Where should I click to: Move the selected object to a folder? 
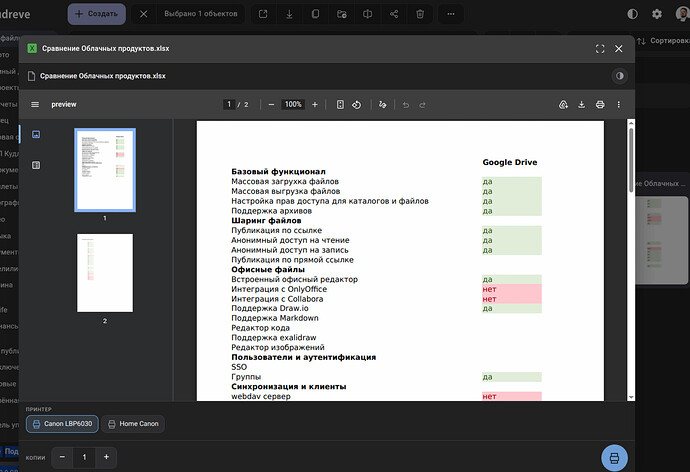tap(341, 14)
